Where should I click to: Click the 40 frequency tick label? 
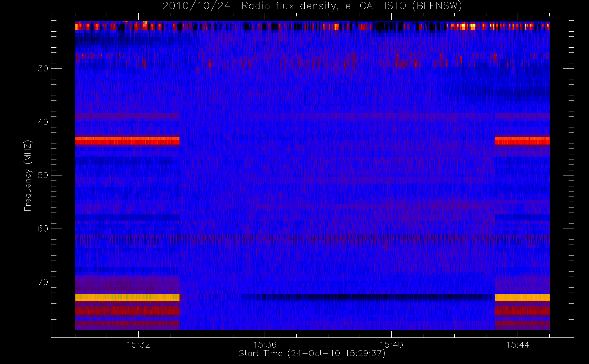(43, 122)
